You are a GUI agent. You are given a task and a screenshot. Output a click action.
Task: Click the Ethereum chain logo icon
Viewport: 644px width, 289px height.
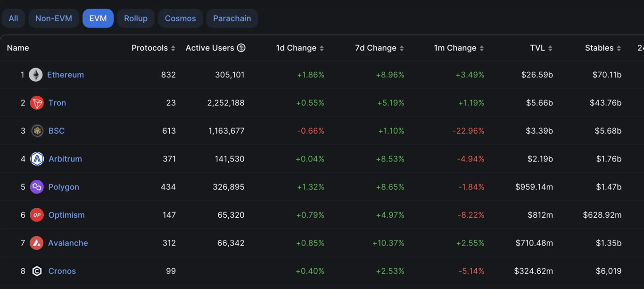pyautogui.click(x=36, y=75)
